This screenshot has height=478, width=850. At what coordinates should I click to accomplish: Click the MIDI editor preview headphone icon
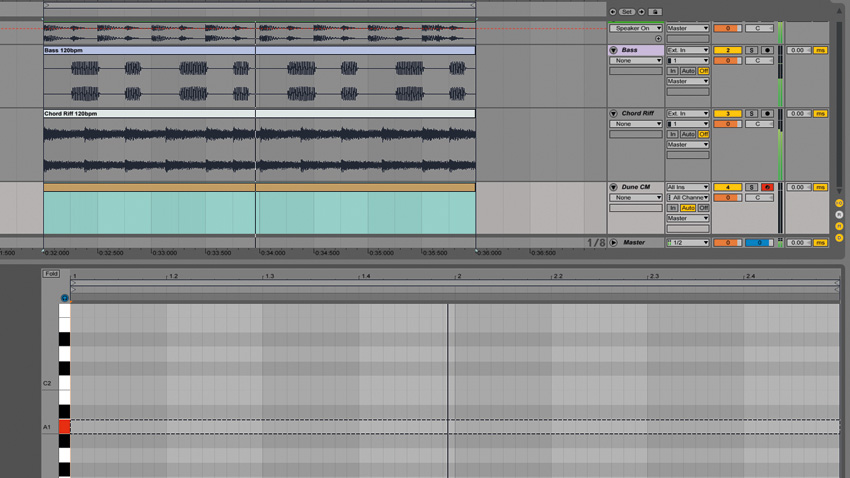click(65, 298)
